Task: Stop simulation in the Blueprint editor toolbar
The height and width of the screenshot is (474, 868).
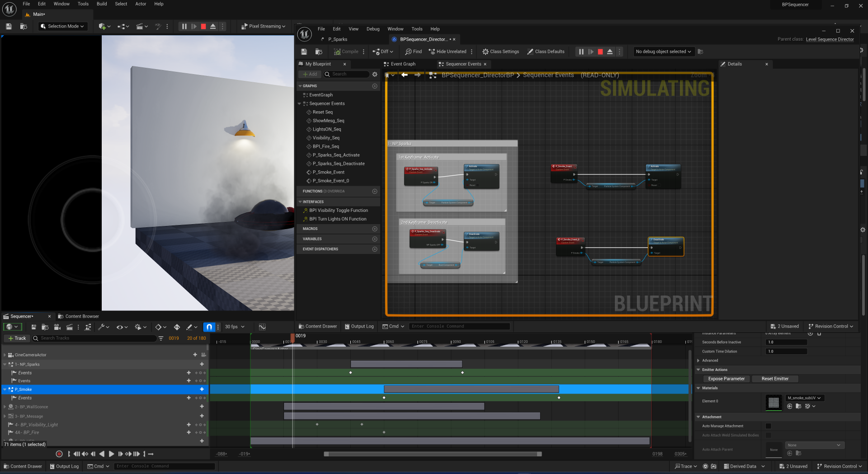Action: (x=600, y=52)
